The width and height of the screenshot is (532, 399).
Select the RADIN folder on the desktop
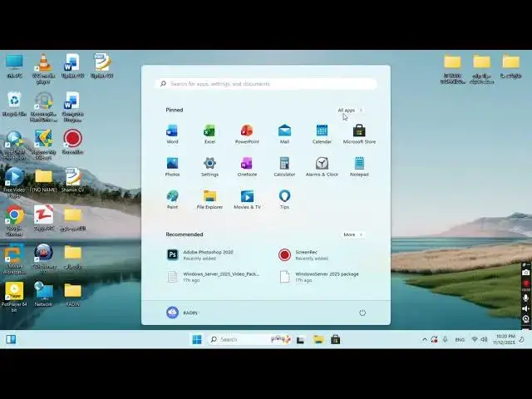[x=72, y=294]
